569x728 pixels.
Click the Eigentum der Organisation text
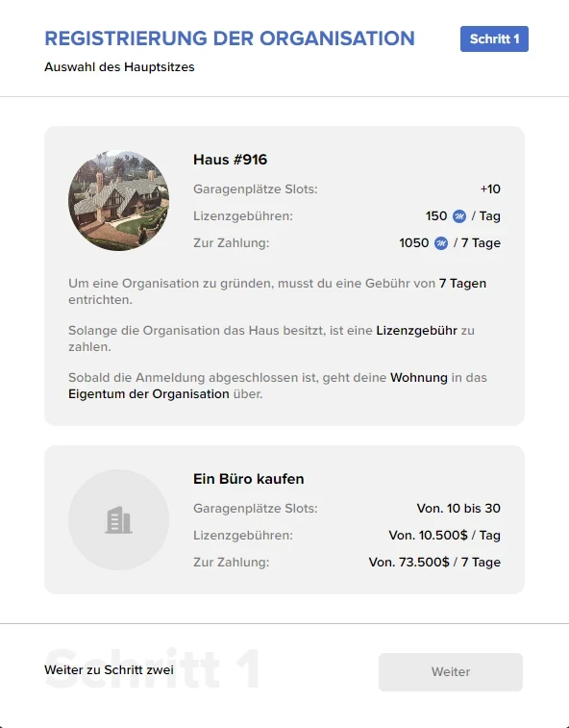pos(149,394)
